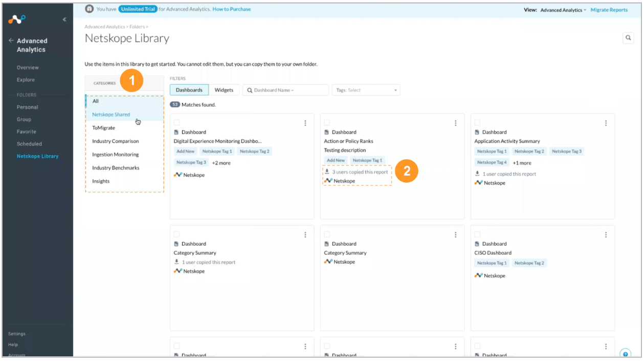Select checkbox on Action or Policy Ranks card
644x361 pixels.
tap(327, 123)
